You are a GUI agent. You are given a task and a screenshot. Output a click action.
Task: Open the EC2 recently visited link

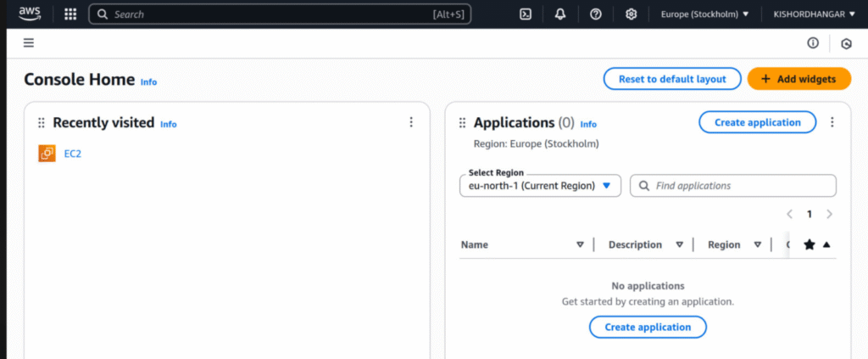[73, 154]
